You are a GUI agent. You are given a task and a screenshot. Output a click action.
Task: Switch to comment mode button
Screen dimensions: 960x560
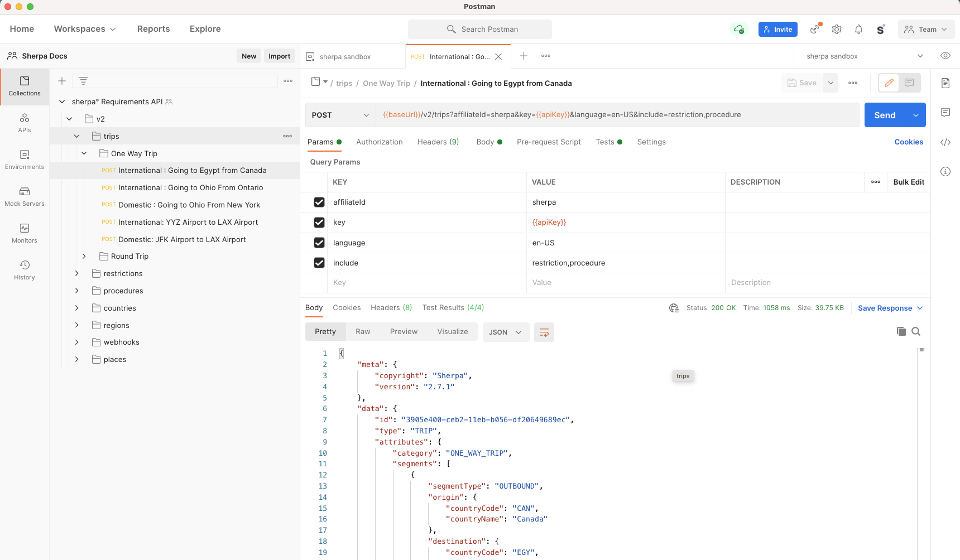(x=909, y=83)
